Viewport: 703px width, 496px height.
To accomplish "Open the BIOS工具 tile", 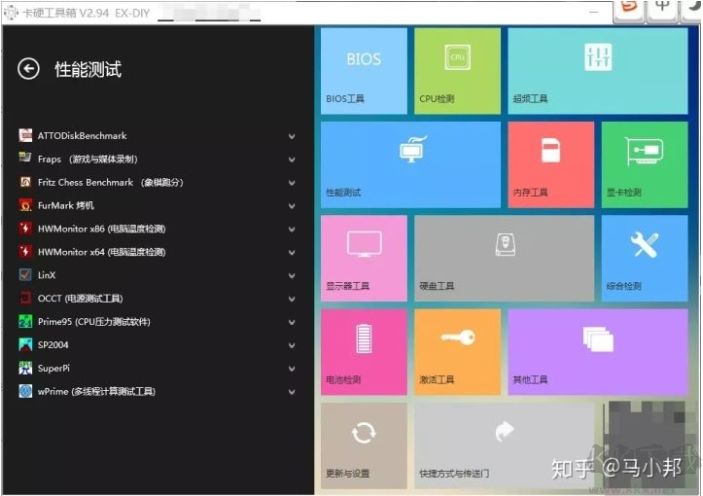I will pos(364,71).
